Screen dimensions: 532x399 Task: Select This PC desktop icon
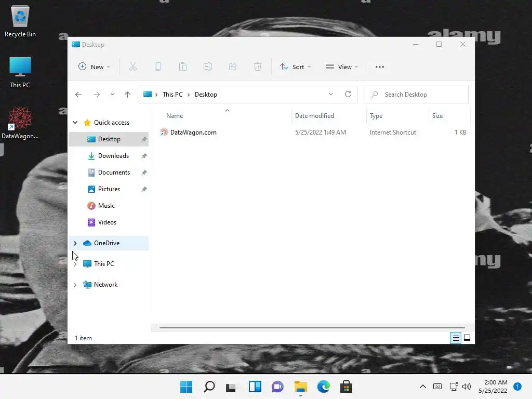(x=20, y=72)
